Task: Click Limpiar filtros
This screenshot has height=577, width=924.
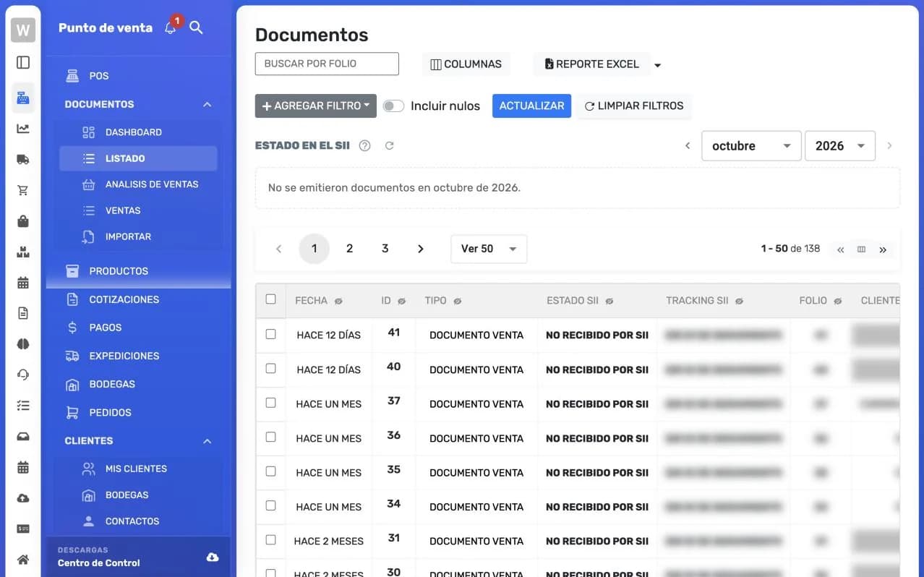Action: 633,106
